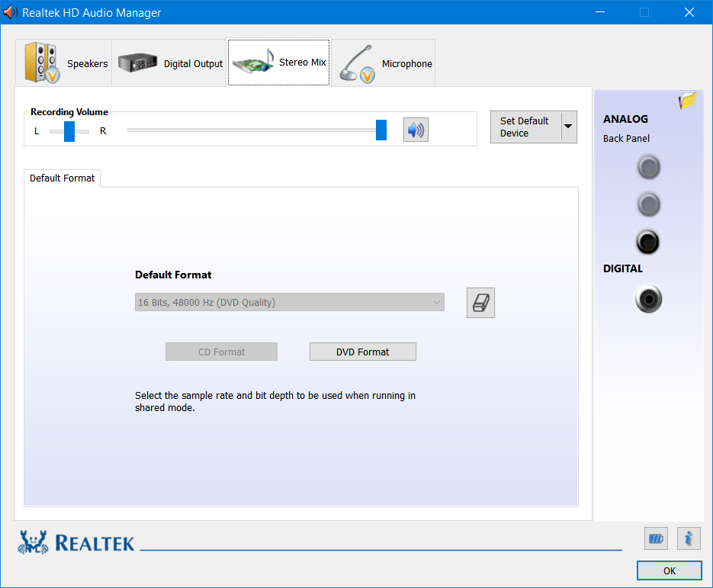The height and width of the screenshot is (588, 713).
Task: Minimize the Realtek HD Audio Manager window
Action: pos(600,12)
